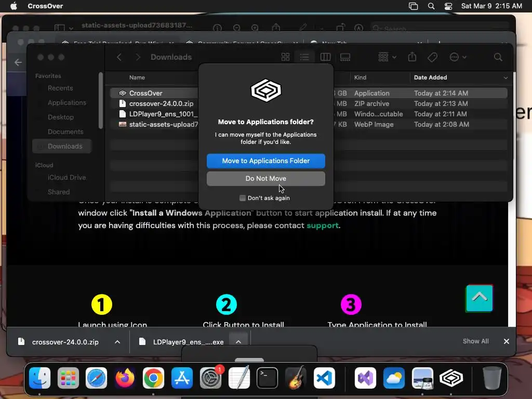The image size is (532, 399).
Task: Select the CrossOver application row
Action: click(309, 93)
